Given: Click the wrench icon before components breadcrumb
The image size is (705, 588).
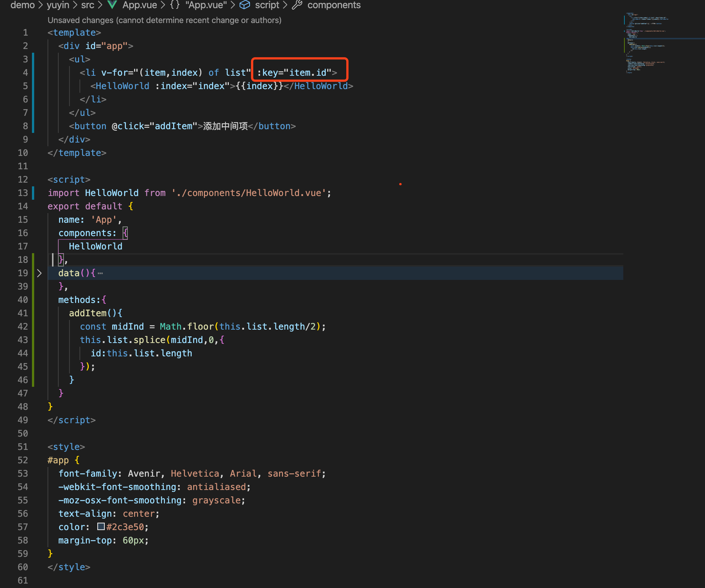Looking at the screenshot, I should pyautogui.click(x=297, y=5).
